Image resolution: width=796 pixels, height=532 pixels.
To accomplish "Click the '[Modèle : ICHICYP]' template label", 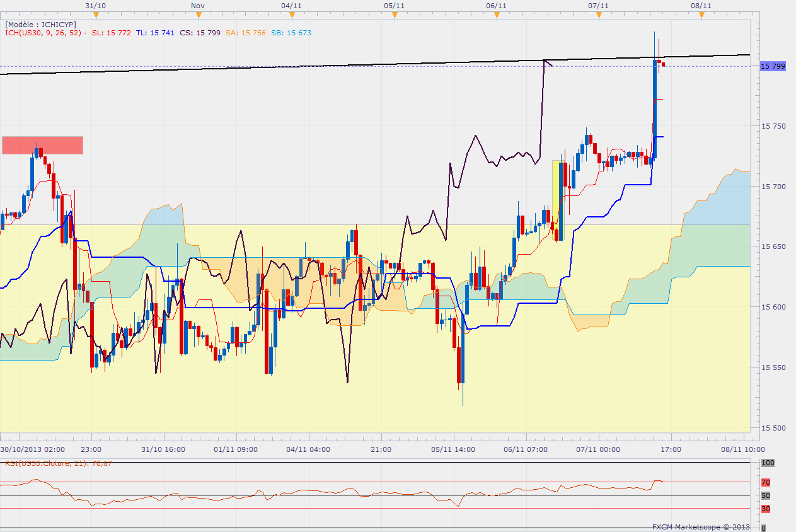I will (x=40, y=25).
